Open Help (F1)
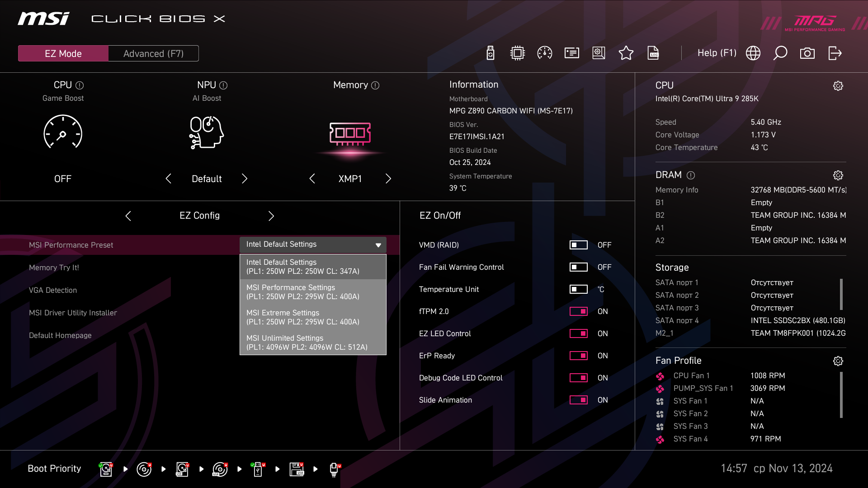Image resolution: width=868 pixels, height=488 pixels. pyautogui.click(x=717, y=53)
